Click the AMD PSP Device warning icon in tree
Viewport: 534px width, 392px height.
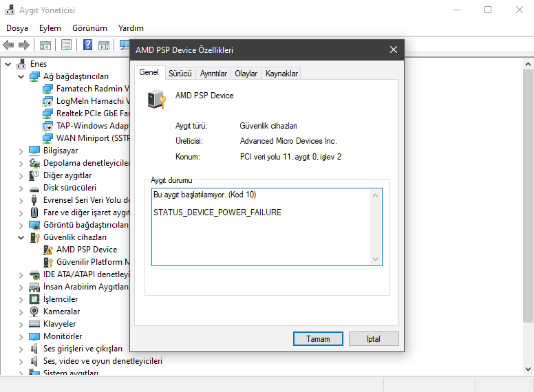(x=48, y=250)
